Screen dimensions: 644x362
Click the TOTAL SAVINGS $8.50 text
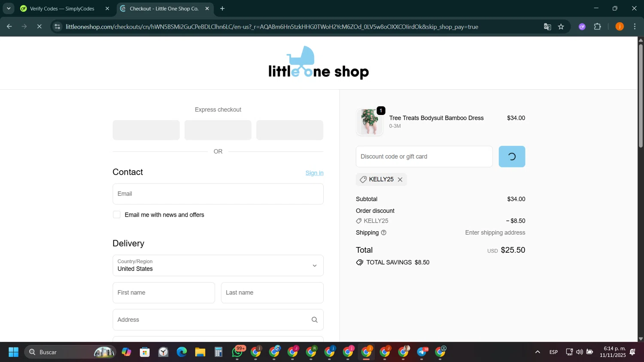(398, 262)
